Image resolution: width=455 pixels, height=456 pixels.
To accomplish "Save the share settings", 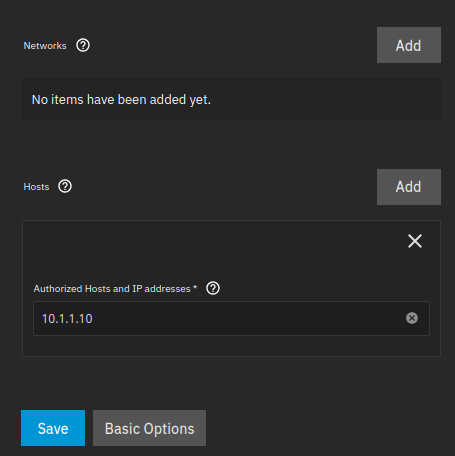I will 53,428.
